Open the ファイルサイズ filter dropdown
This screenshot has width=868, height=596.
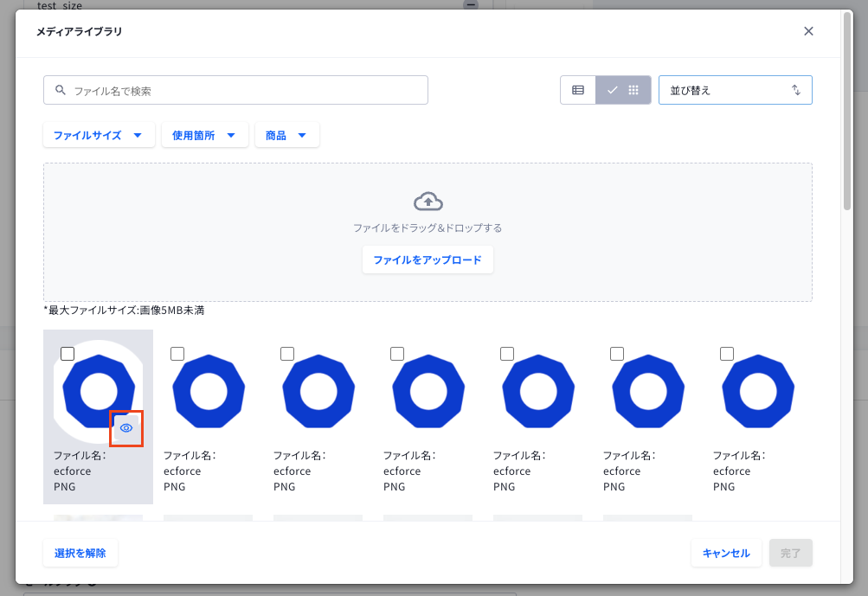(99, 135)
